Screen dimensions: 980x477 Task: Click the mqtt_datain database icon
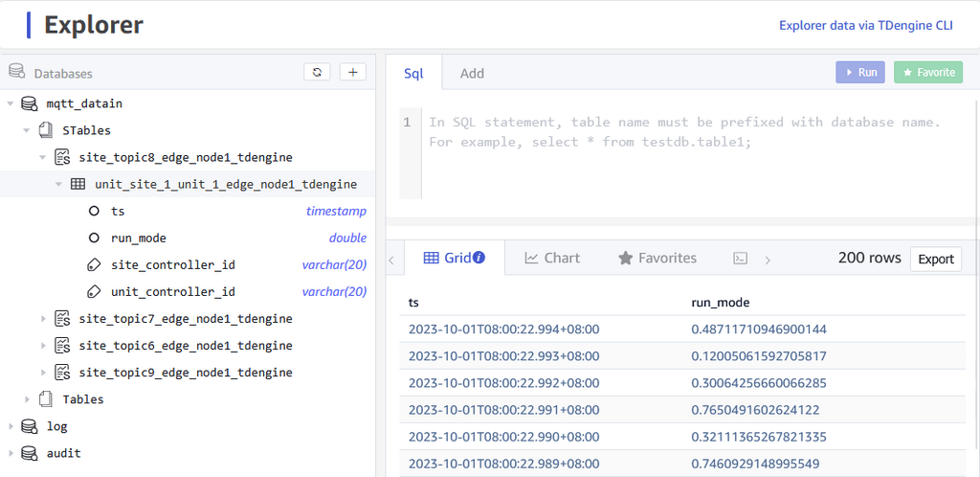tap(30, 103)
